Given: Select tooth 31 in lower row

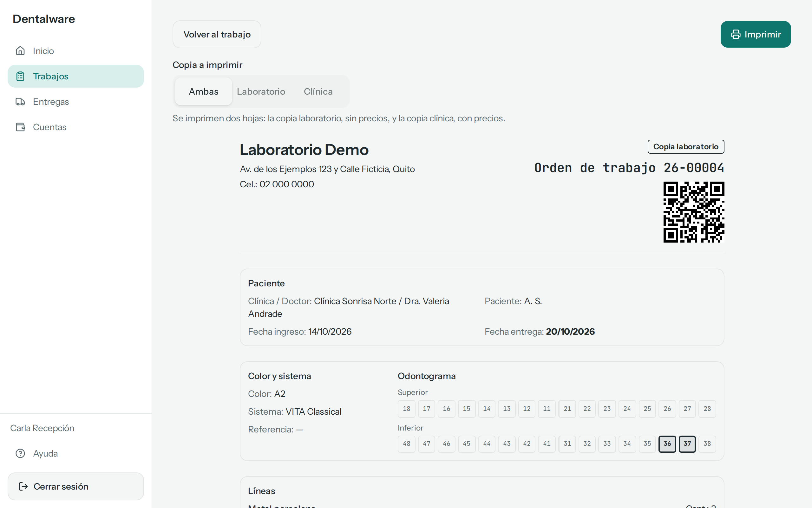Looking at the screenshot, I should 567,444.
